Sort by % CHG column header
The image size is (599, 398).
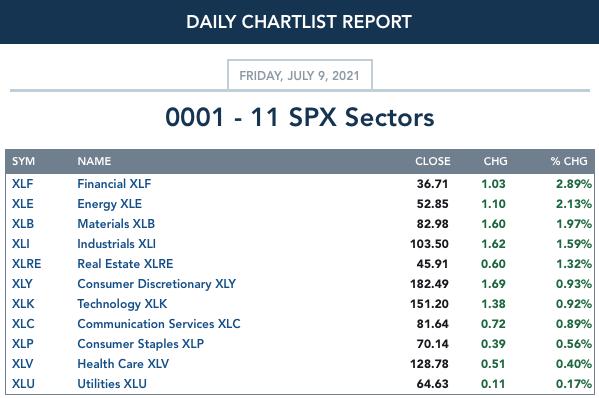(569, 161)
